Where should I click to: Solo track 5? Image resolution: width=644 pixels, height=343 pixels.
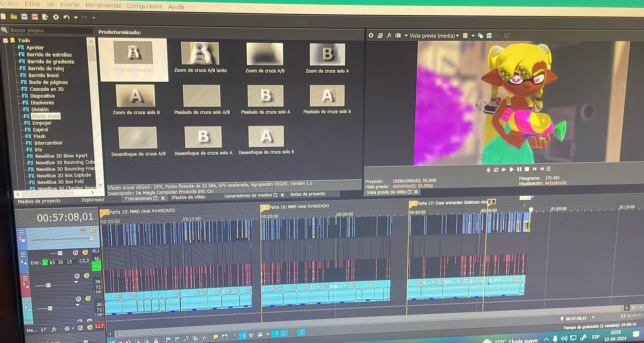(x=93, y=230)
